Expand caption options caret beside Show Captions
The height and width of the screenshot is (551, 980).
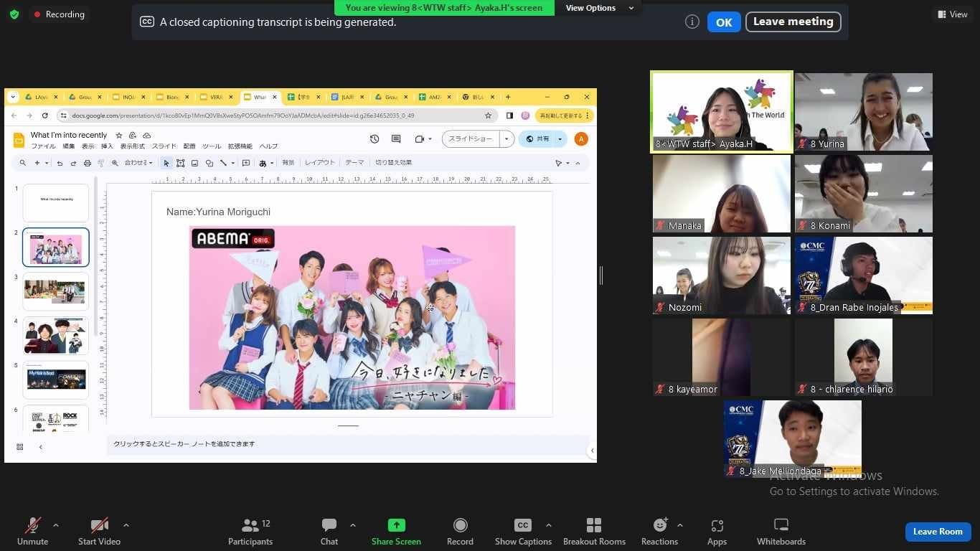[x=549, y=525]
